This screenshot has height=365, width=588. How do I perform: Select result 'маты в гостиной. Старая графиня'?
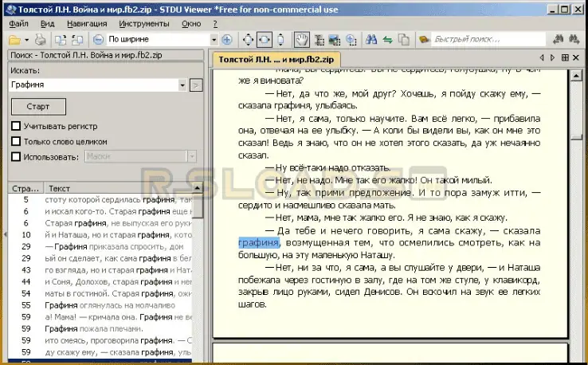pos(100,293)
